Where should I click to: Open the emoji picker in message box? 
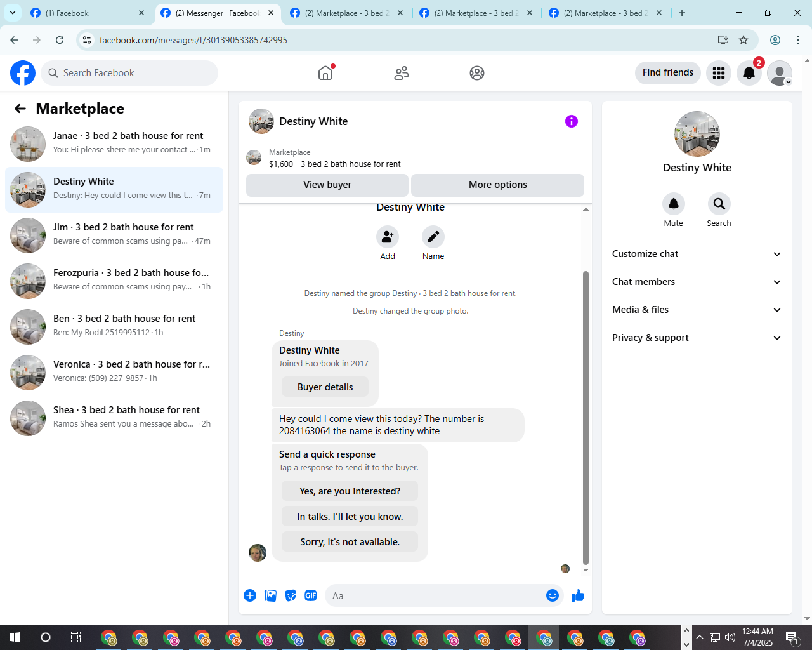click(x=553, y=595)
